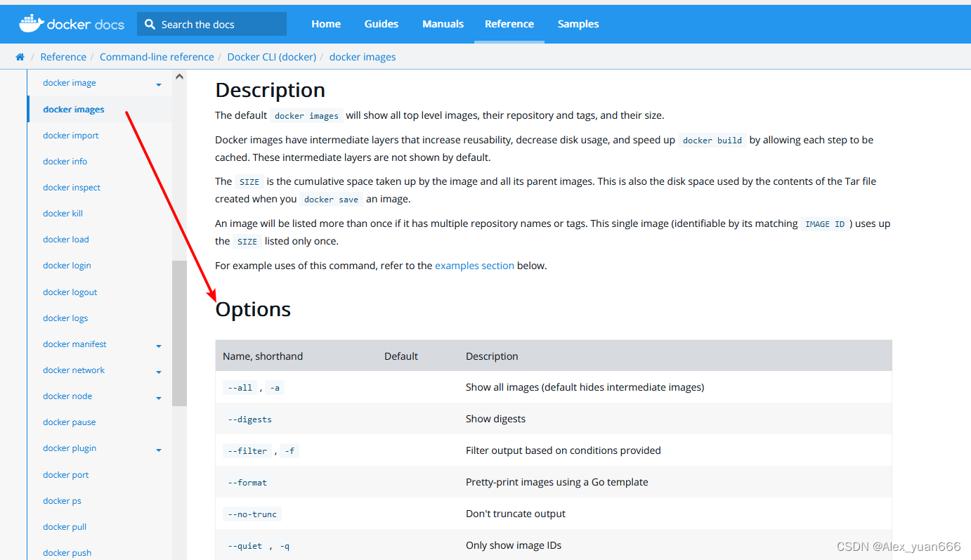Open docker load in the sidebar
The height and width of the screenshot is (560, 971).
[66, 240]
